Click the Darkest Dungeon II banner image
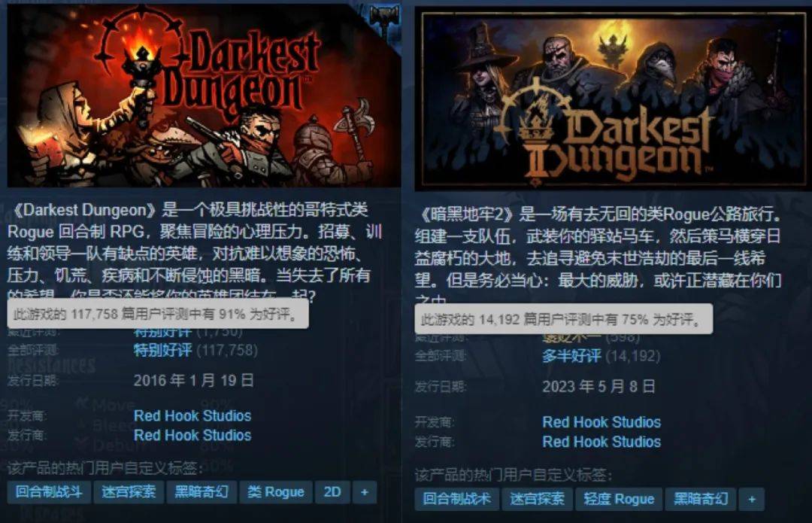The image size is (812, 523). (x=614, y=99)
